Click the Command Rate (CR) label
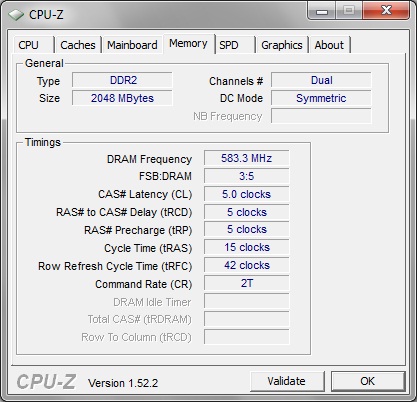This screenshot has width=417, height=402. pos(144,284)
